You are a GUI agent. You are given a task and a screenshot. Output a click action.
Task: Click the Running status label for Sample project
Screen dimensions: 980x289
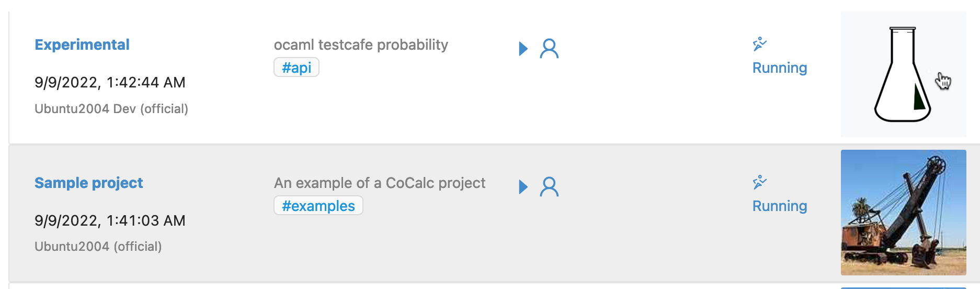click(779, 206)
